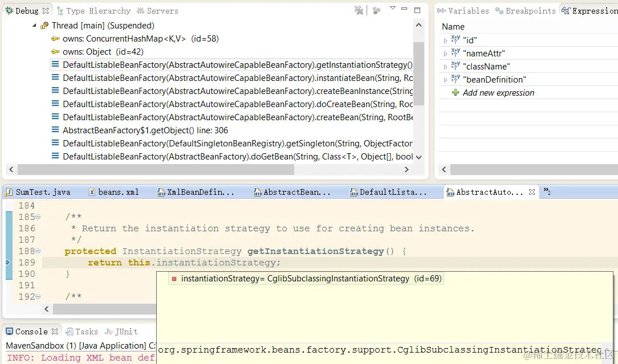Select the instantiateBean stack frame
Image resolution: width=618 pixels, height=364 pixels.
(x=231, y=78)
